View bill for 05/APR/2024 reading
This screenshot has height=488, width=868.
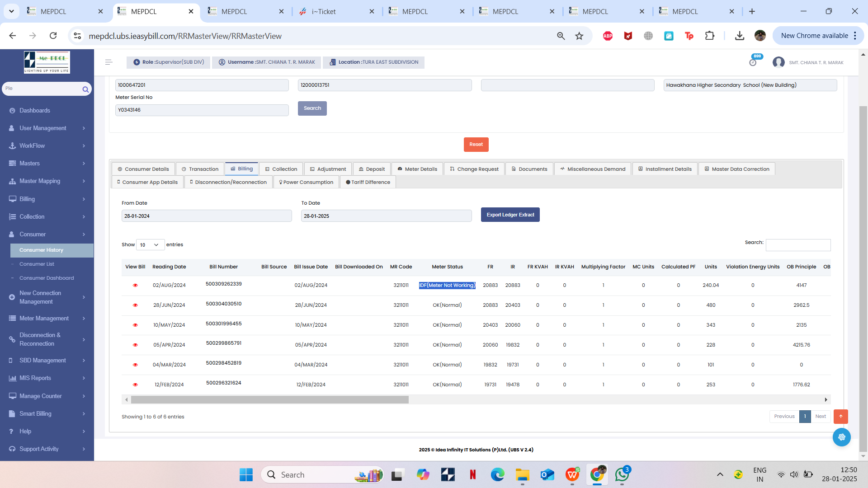[x=135, y=345]
